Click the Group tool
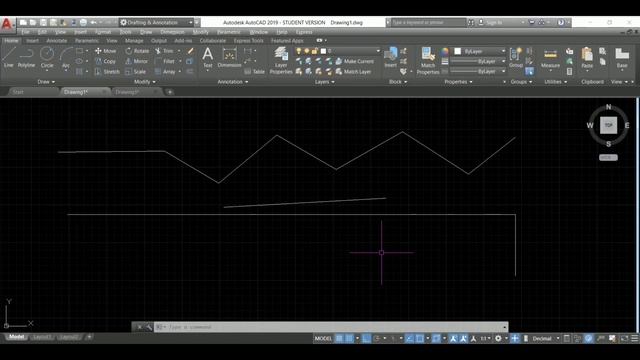This screenshot has height=360, width=640. (x=516, y=57)
